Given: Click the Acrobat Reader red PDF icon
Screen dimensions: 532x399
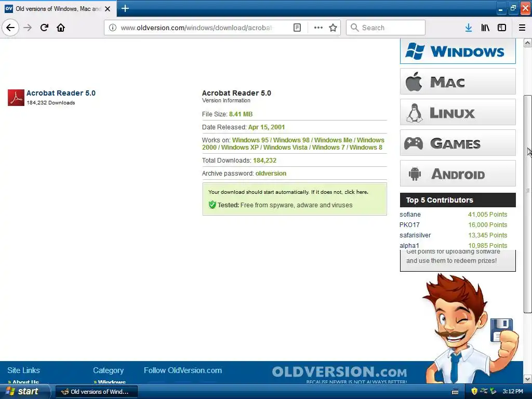Looking at the screenshot, I should 16,98.
